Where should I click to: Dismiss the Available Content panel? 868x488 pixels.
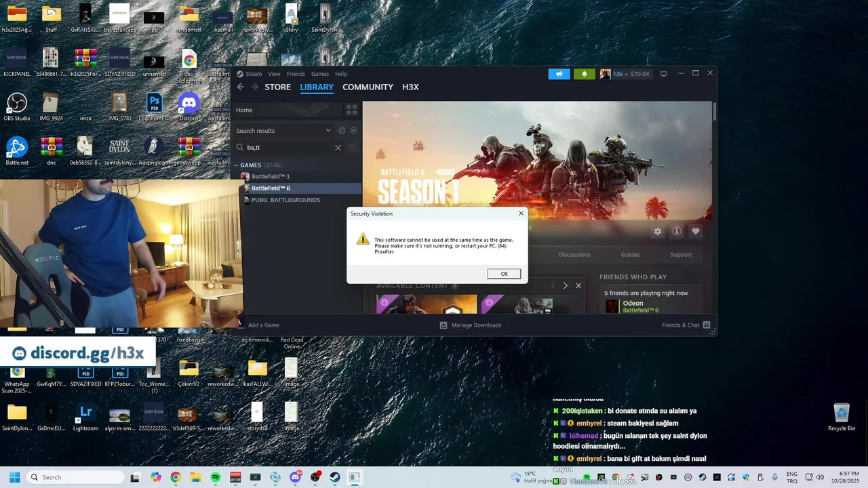pos(578,286)
